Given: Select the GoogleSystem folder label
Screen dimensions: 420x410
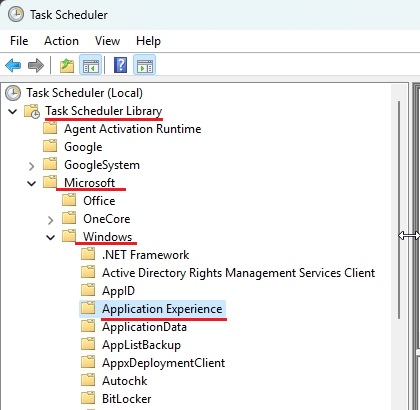Looking at the screenshot, I should 102,165.
